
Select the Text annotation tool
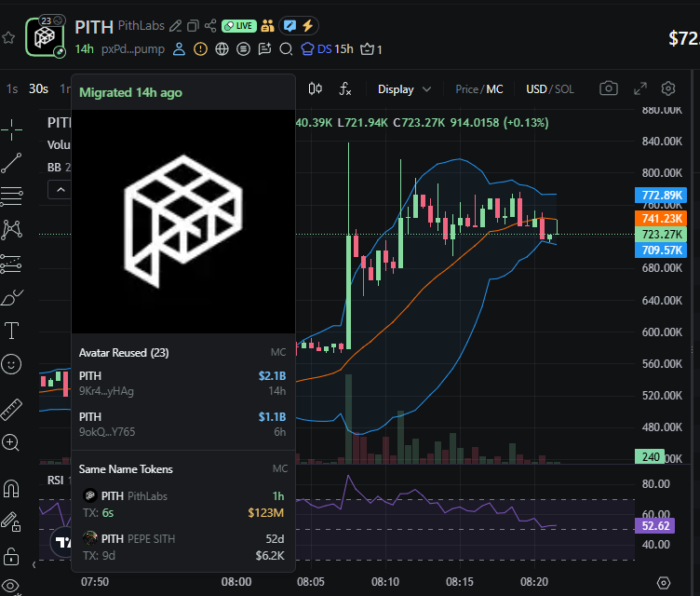coord(11,331)
